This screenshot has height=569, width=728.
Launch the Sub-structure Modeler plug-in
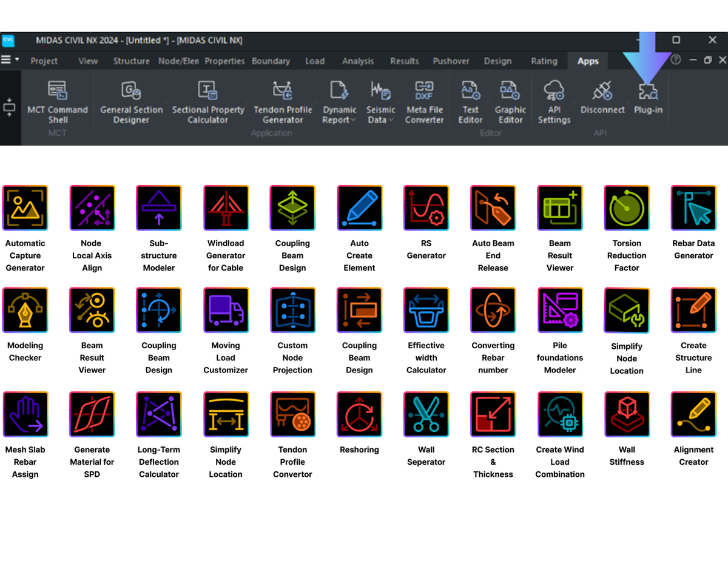159,208
